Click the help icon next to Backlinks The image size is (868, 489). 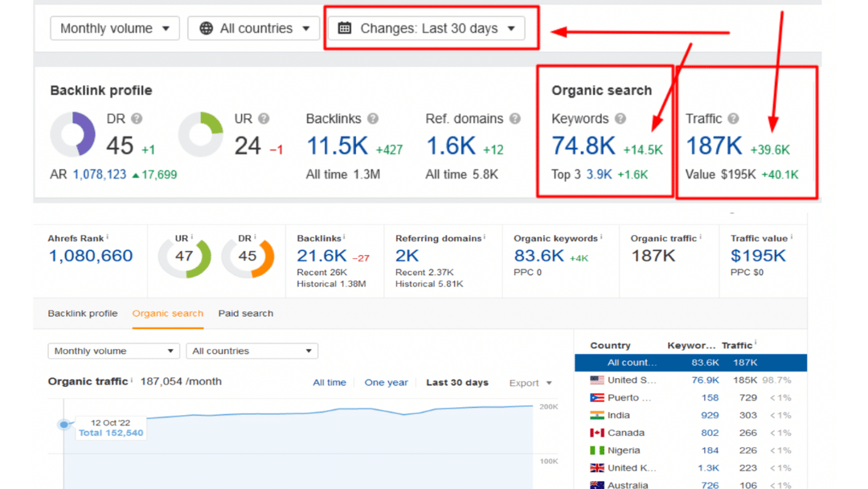pyautogui.click(x=372, y=119)
